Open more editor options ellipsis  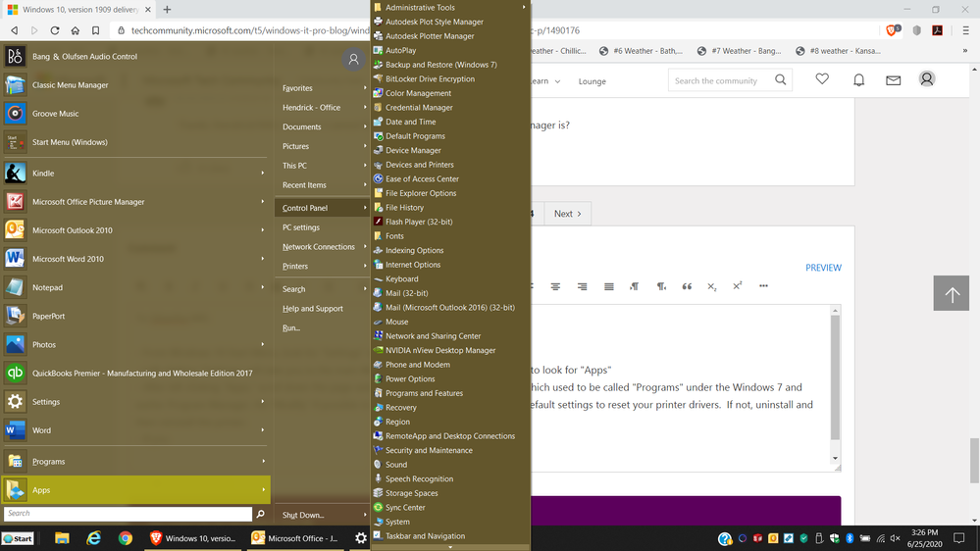click(x=764, y=286)
